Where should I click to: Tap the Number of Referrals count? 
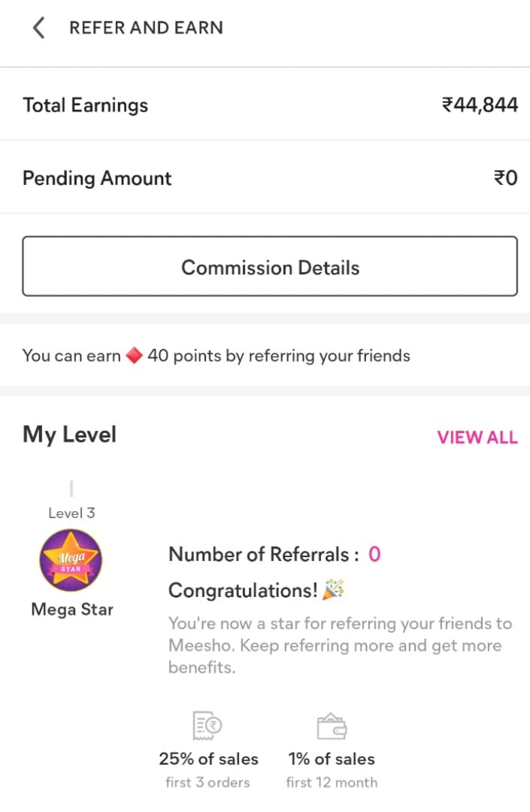click(x=374, y=555)
